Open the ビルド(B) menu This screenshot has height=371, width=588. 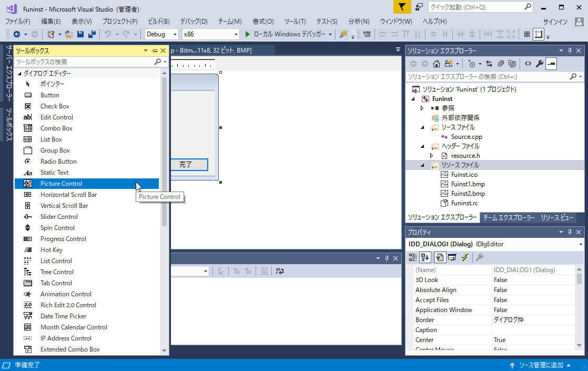[159, 22]
